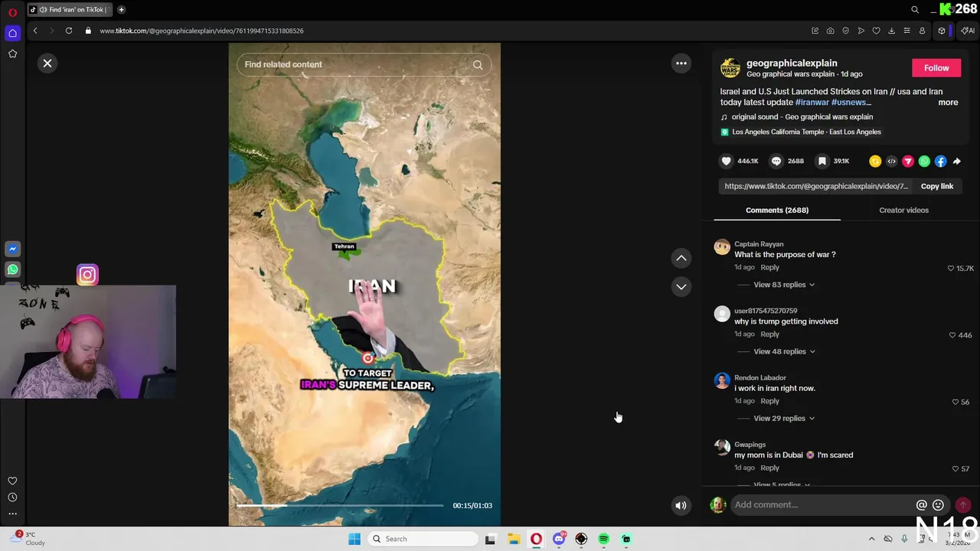Open Windows Start menu

tap(354, 539)
